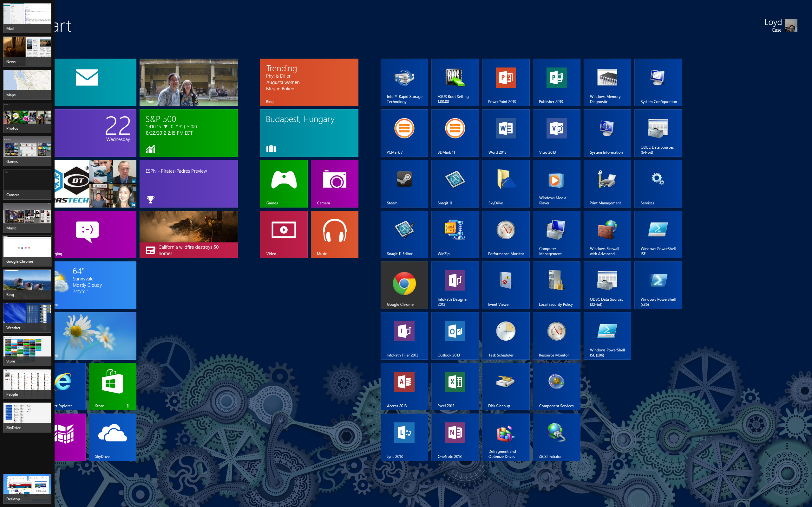
Task: Open Performance Monitor
Action: tap(505, 234)
